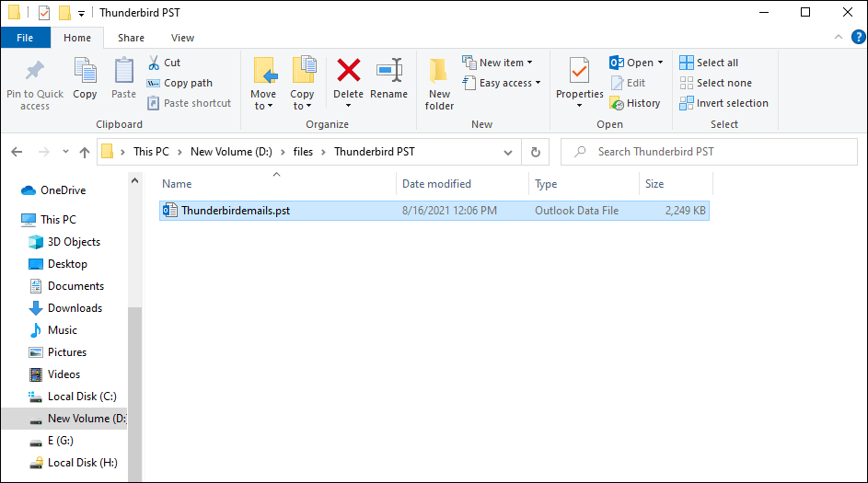Cut the selected file
868x483 pixels.
point(165,63)
